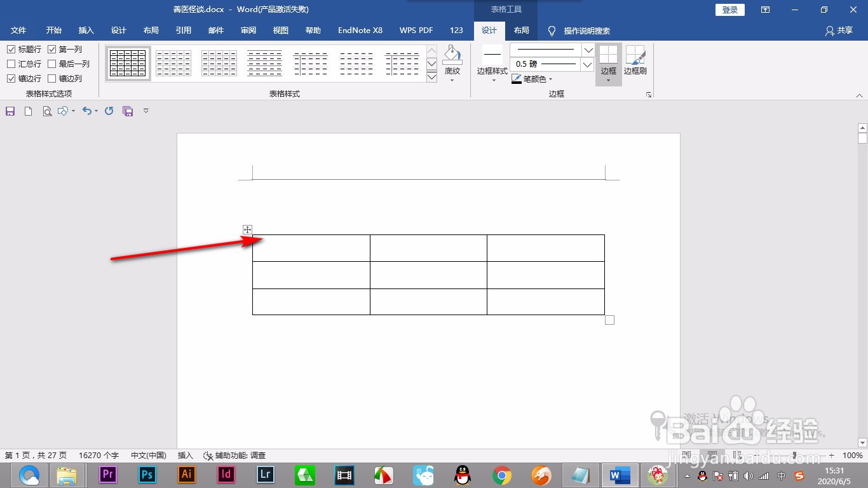
Task: Switch to the 审阅 Review tab
Action: click(248, 30)
